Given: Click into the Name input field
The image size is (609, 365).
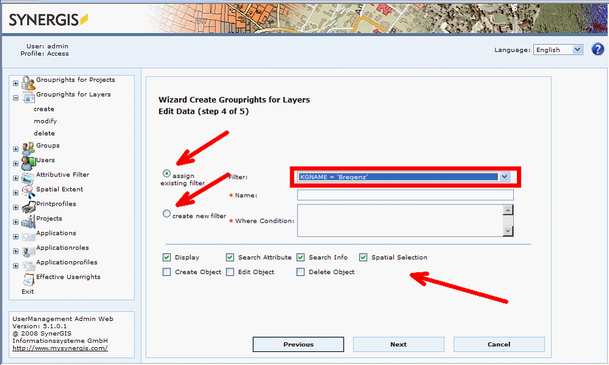Looking at the screenshot, I should [x=405, y=195].
